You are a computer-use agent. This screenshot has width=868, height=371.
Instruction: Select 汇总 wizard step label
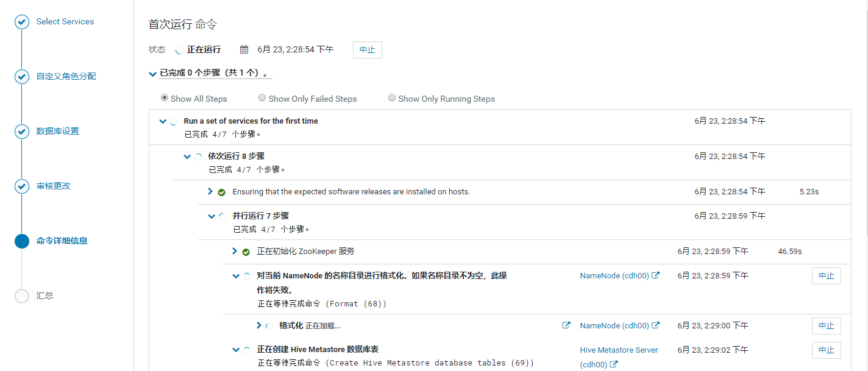[x=44, y=295]
